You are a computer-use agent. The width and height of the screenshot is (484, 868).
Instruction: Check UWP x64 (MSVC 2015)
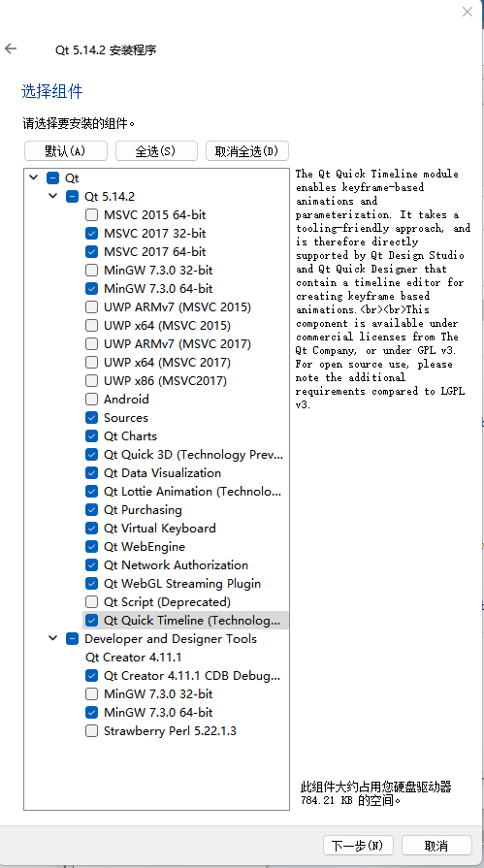tap(91, 325)
